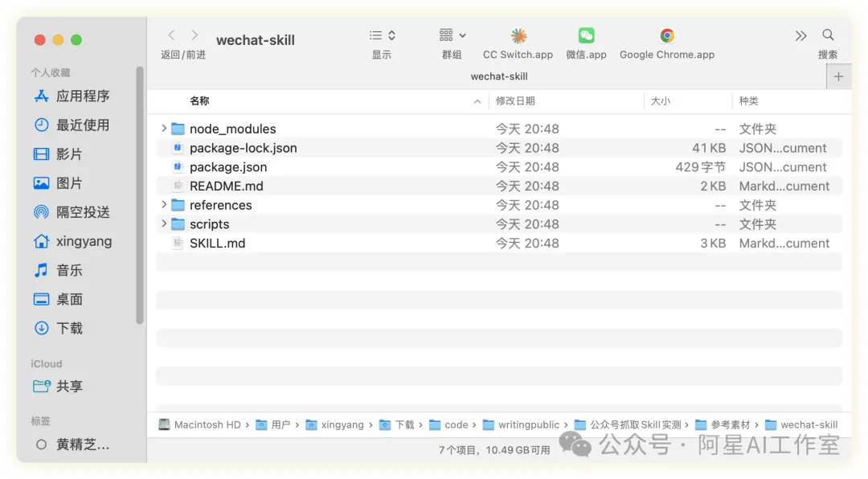Jump to Macintosh HD in path bar
This screenshot has height=479, width=868.
click(x=199, y=424)
